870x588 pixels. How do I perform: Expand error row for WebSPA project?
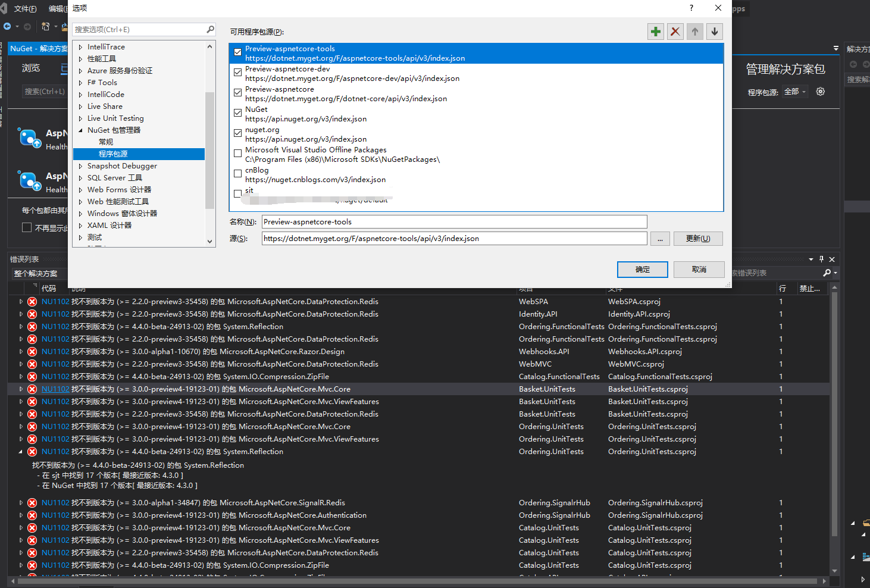pos(21,302)
